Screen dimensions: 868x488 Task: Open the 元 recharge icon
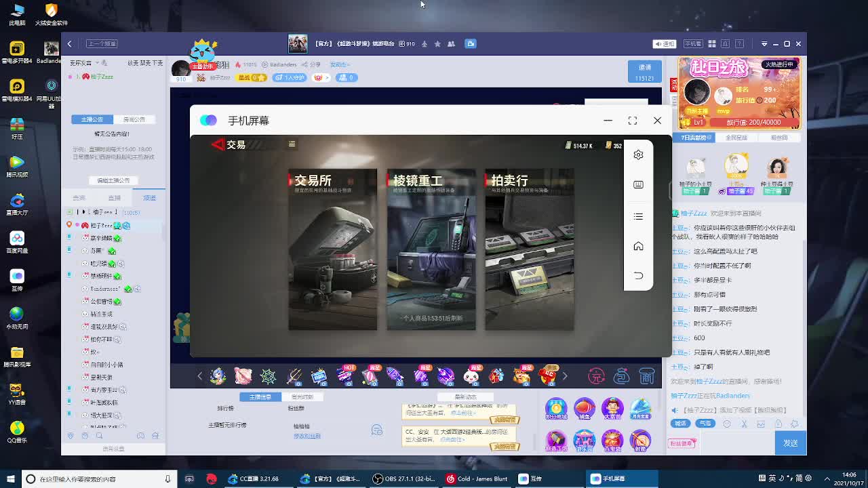pos(596,376)
